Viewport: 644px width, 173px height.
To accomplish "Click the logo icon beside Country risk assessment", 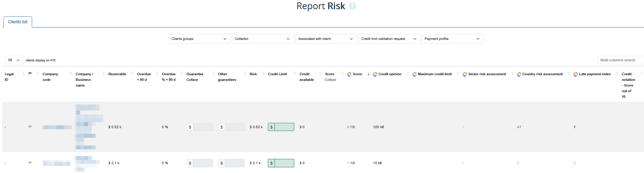I will pos(519,74).
